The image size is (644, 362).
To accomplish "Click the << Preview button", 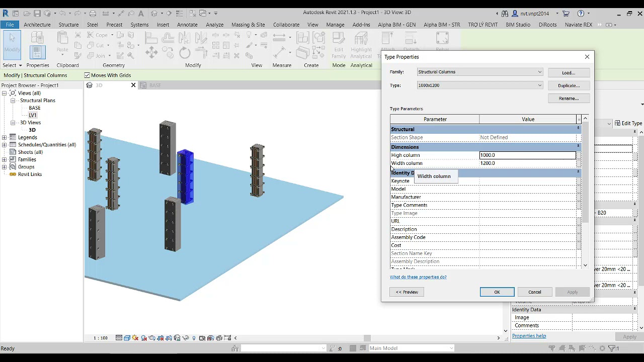I will (x=407, y=292).
